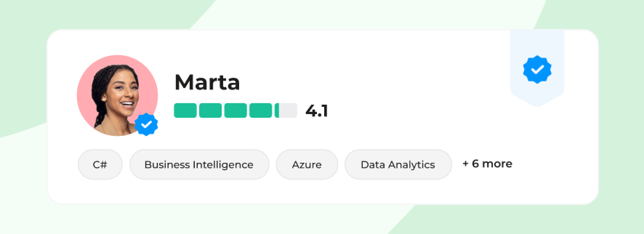Image resolution: width=644 pixels, height=234 pixels.
Task: Open Marta's smiling profile photo
Action: coord(116,96)
